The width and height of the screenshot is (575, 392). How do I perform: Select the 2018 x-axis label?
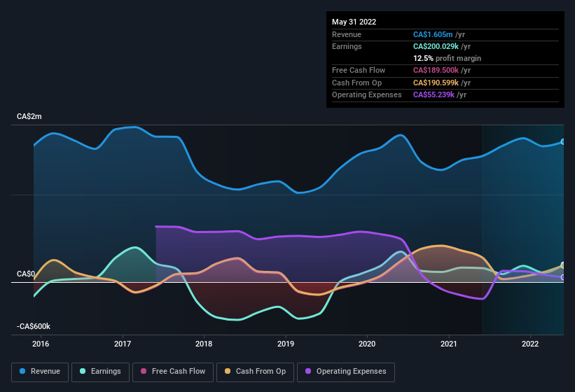204,344
